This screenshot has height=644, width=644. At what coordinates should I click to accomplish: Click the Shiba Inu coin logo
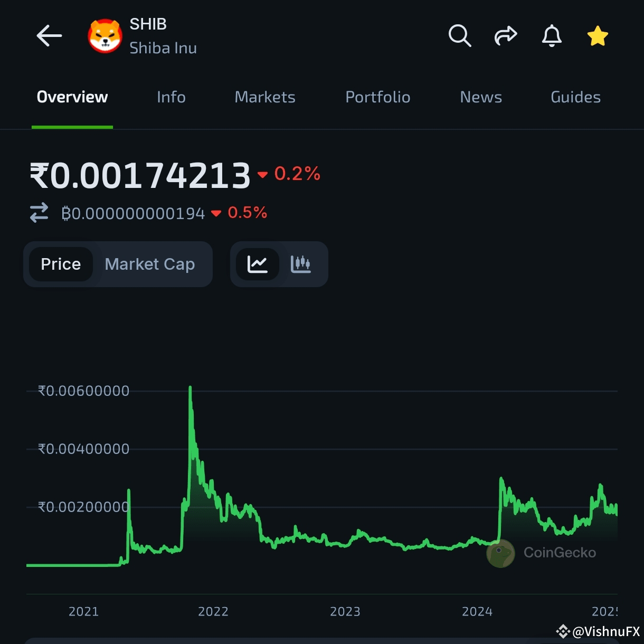(x=104, y=36)
